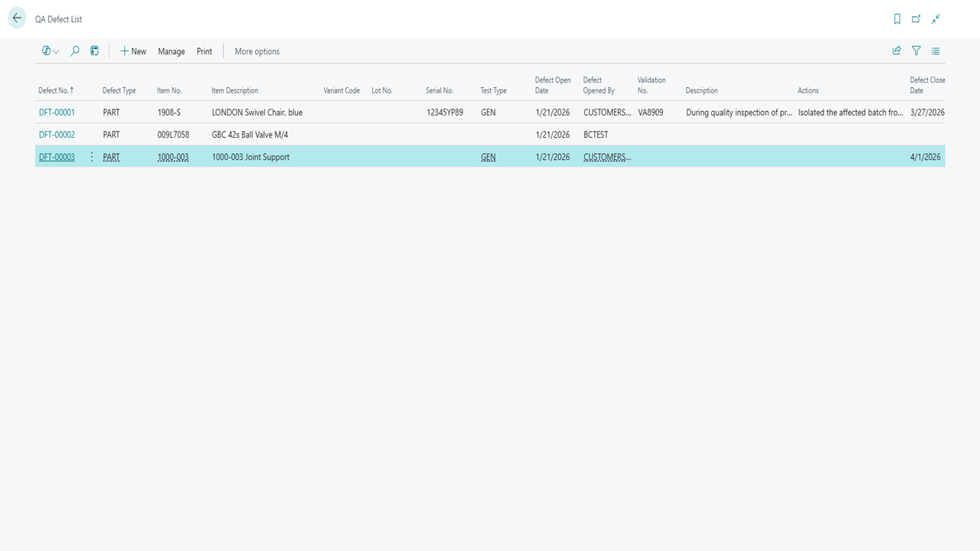
Task: Click the back arrow button
Action: [17, 18]
